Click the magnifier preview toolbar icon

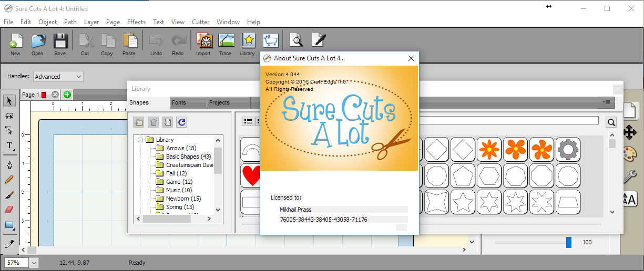(297, 40)
